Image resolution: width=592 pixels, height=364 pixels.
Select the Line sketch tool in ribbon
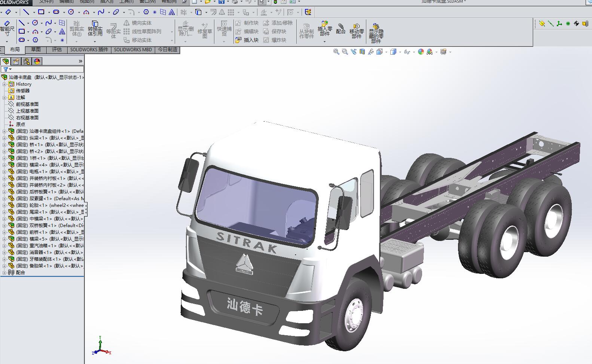22,23
